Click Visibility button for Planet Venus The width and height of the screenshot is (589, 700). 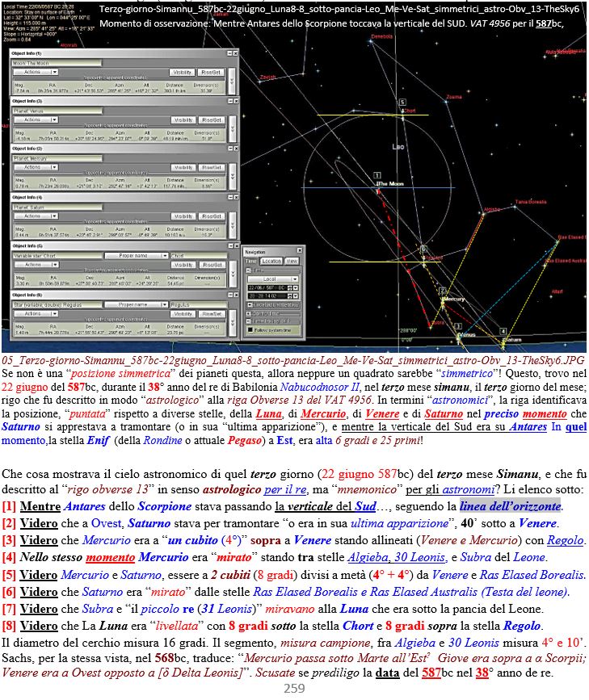(x=183, y=120)
